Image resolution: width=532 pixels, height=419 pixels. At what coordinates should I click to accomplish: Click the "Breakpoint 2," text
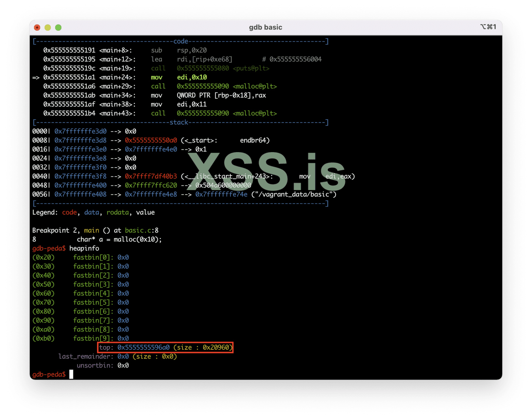coord(56,231)
